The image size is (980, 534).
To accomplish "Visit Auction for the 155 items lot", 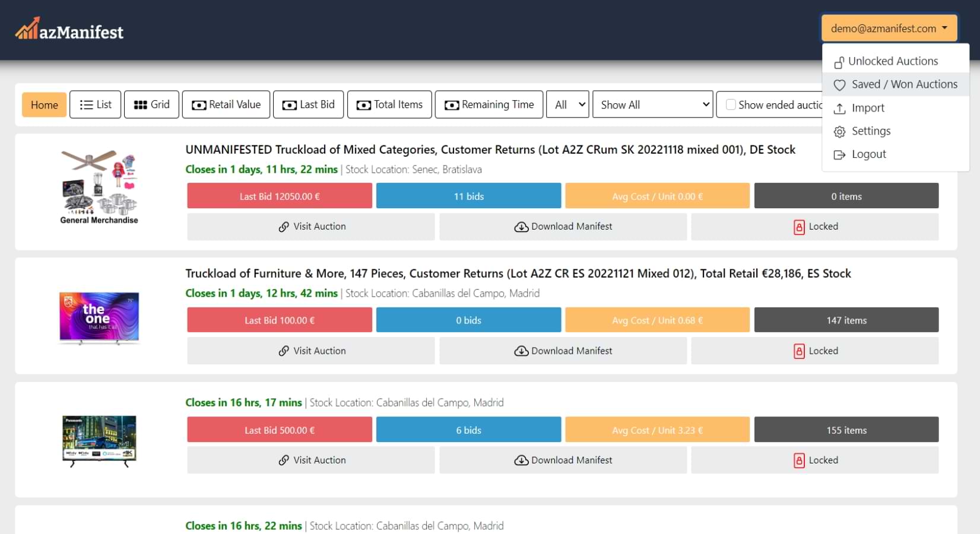I will (x=311, y=460).
